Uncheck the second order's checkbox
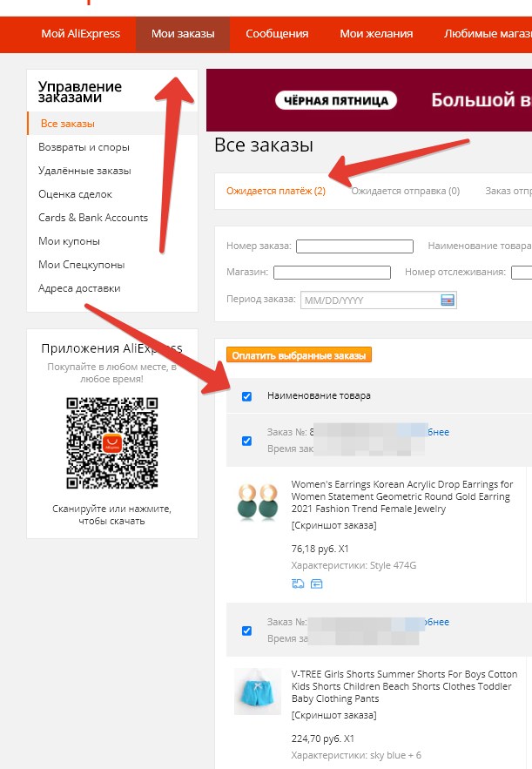Screen dimensions: 532x769 tap(247, 631)
